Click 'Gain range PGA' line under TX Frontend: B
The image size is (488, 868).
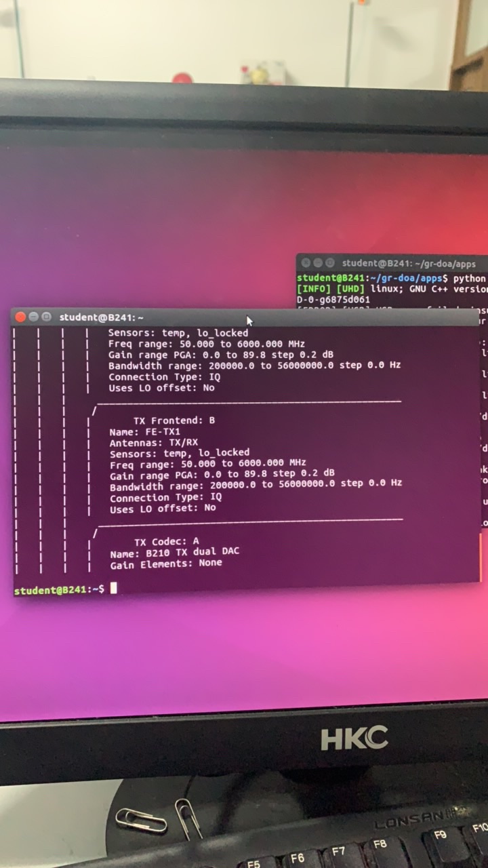coord(222,475)
